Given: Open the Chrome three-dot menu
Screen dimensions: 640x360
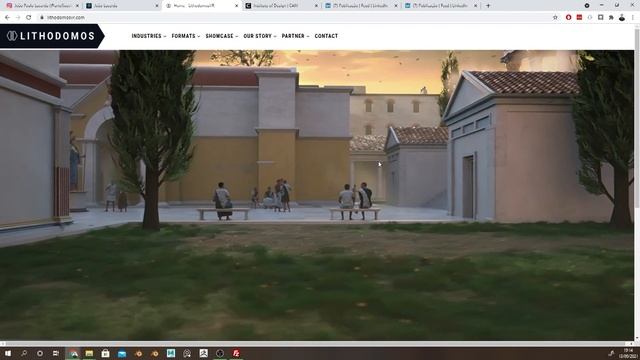Looking at the screenshot, I should [633, 18].
